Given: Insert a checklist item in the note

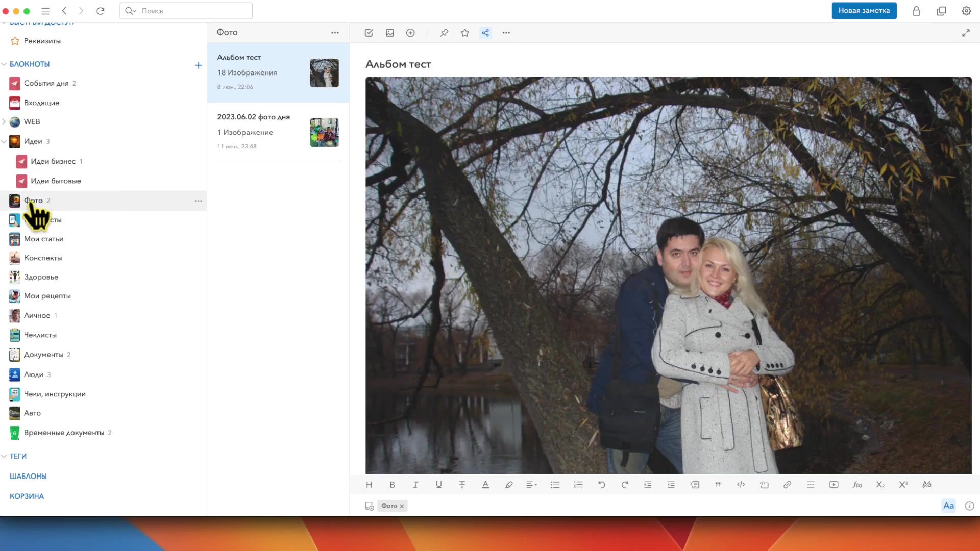Looking at the screenshot, I should (369, 33).
